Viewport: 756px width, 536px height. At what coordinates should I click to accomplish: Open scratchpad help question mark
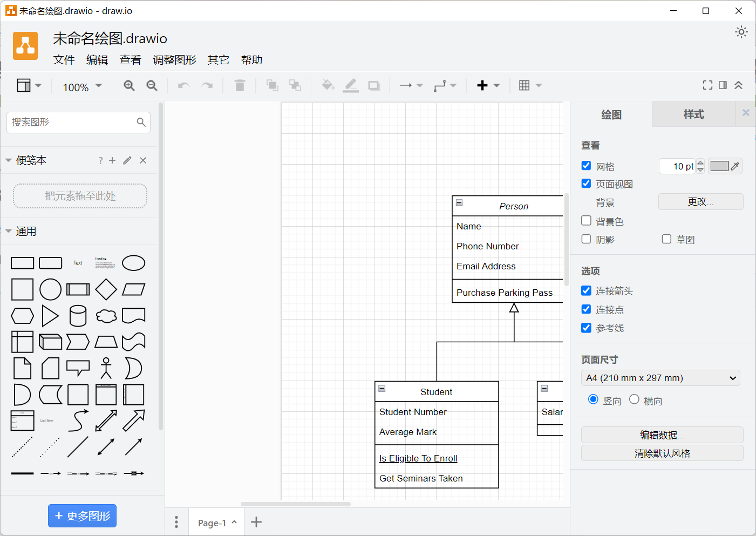pyautogui.click(x=100, y=160)
